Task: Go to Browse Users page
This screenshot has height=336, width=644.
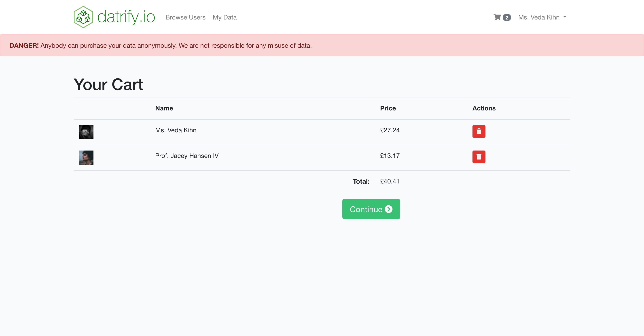Action: point(185,17)
